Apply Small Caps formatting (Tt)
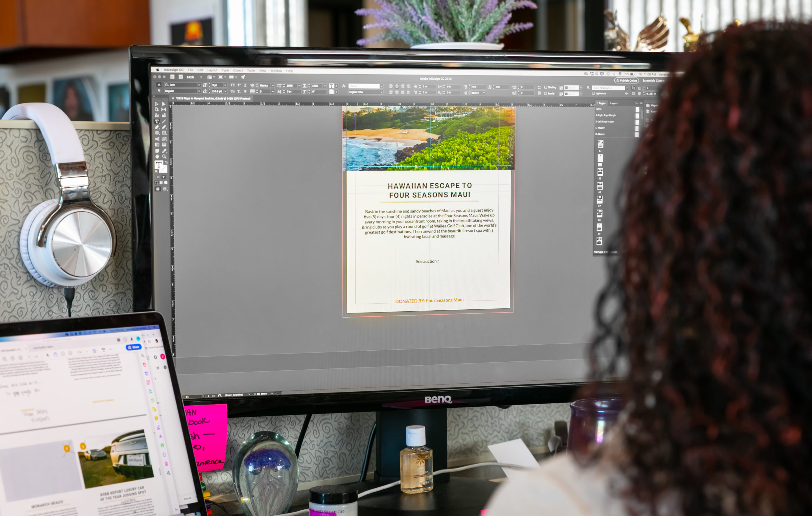This screenshot has width=812, height=516. tap(233, 91)
